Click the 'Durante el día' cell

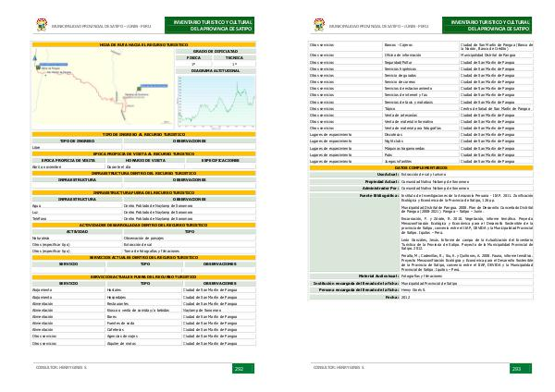[x=145, y=166]
